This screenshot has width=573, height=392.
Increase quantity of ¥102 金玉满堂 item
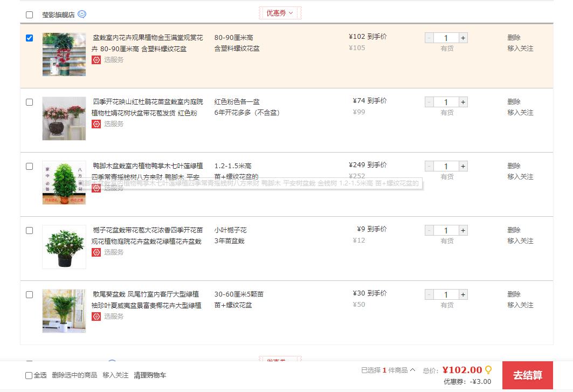463,38
